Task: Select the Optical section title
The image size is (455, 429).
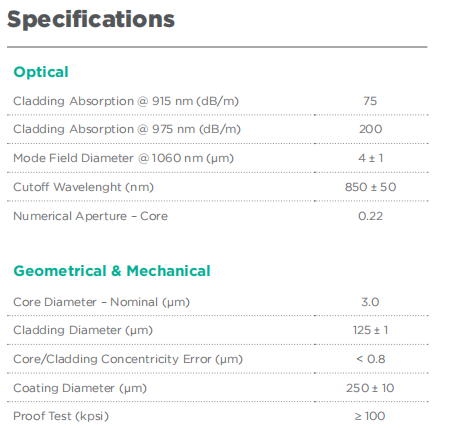Action: (41, 72)
